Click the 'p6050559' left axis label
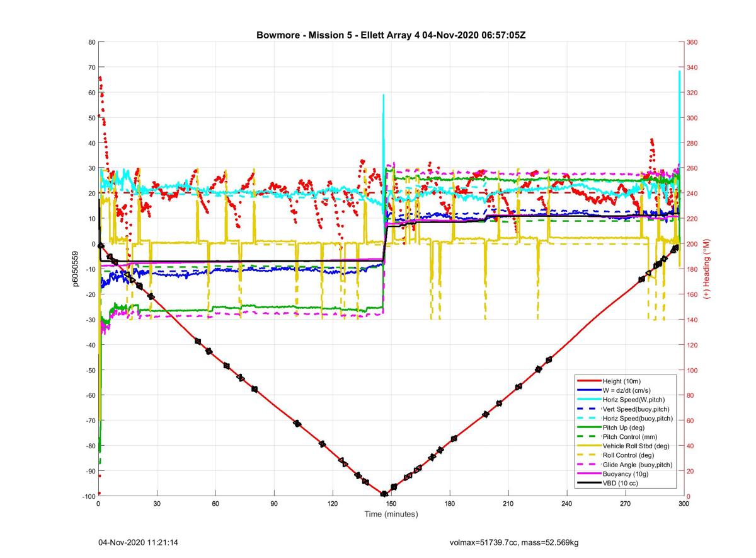The height and width of the screenshot is (558, 756). pos(76,269)
